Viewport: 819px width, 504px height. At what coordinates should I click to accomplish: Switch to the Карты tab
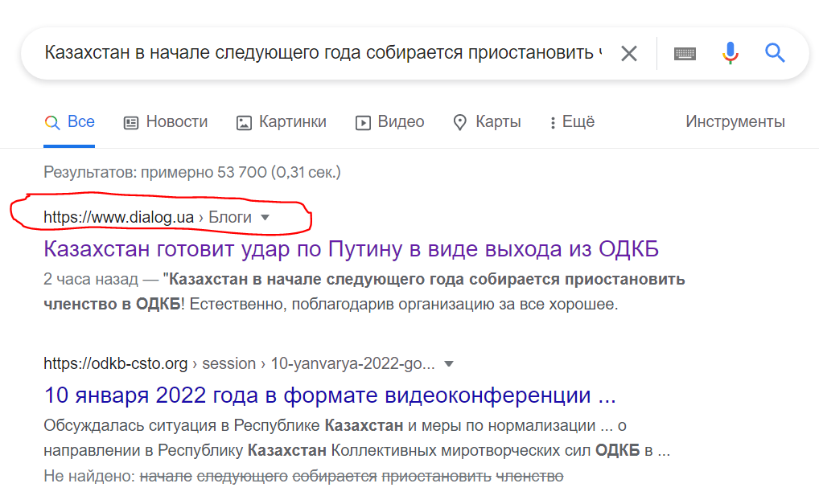[x=487, y=122]
